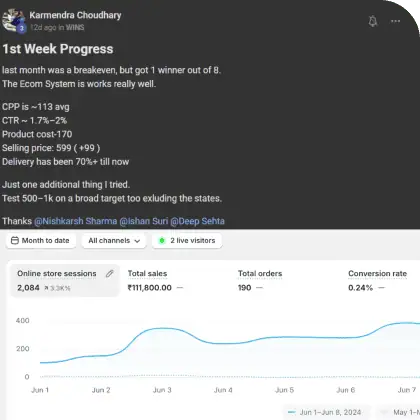Expand the All channels chevron arrow
The image size is (420, 420).
[137, 241]
